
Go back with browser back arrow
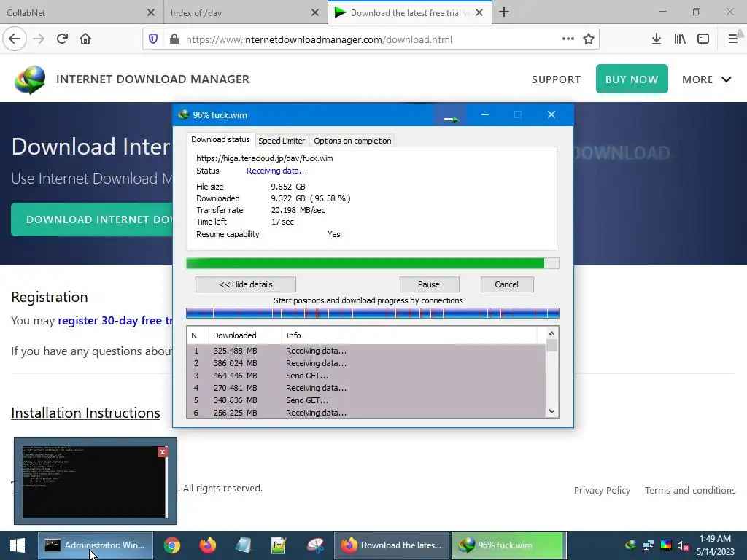(x=15, y=39)
